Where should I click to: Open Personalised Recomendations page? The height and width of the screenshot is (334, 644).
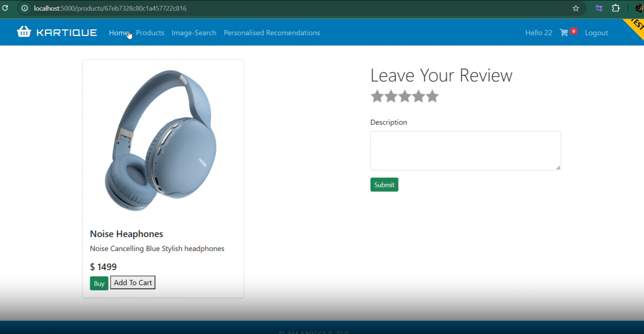(x=272, y=33)
